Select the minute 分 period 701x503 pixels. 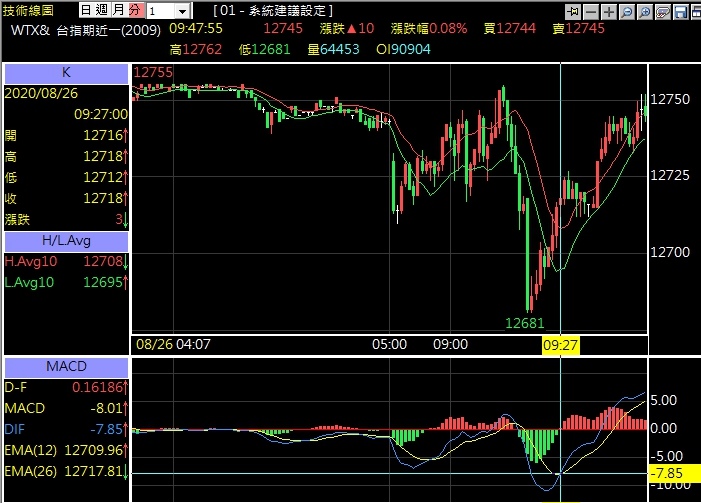(135, 10)
